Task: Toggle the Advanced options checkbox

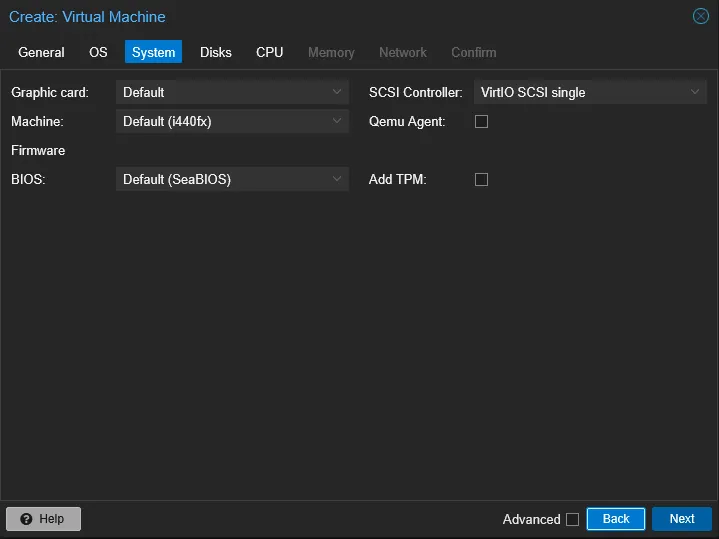Action: pyautogui.click(x=572, y=519)
